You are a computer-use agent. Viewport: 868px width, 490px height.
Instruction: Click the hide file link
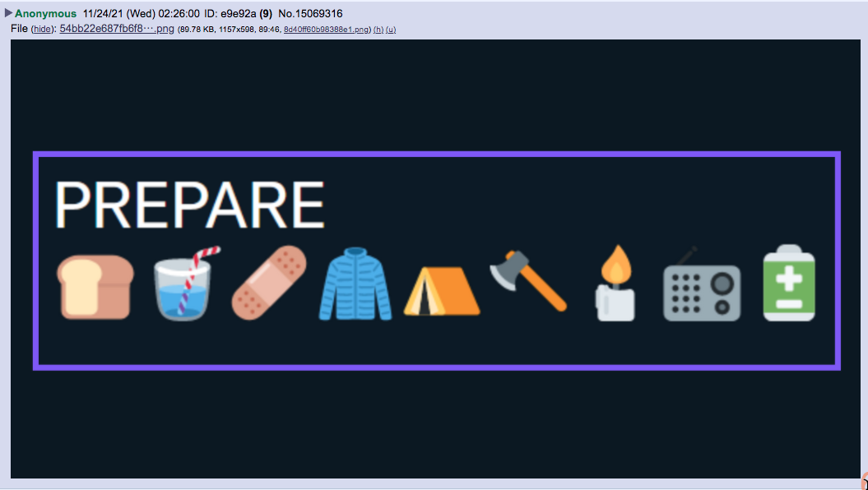[42, 30]
